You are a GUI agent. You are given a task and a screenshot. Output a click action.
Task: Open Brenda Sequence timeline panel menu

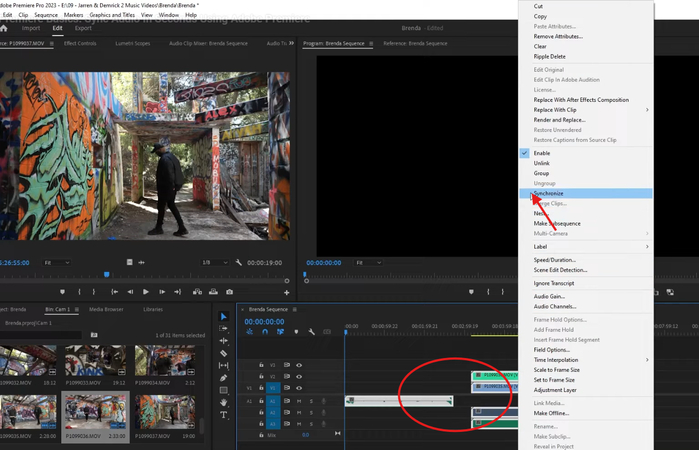(294, 310)
